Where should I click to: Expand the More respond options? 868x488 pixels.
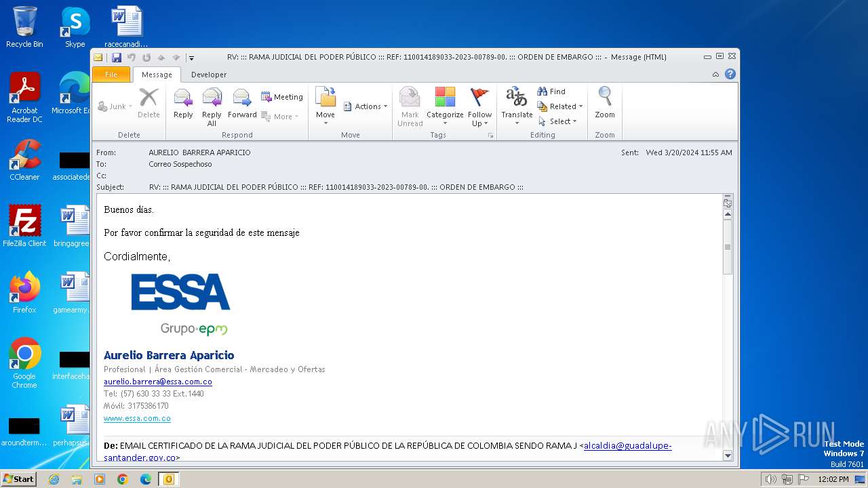[280, 117]
